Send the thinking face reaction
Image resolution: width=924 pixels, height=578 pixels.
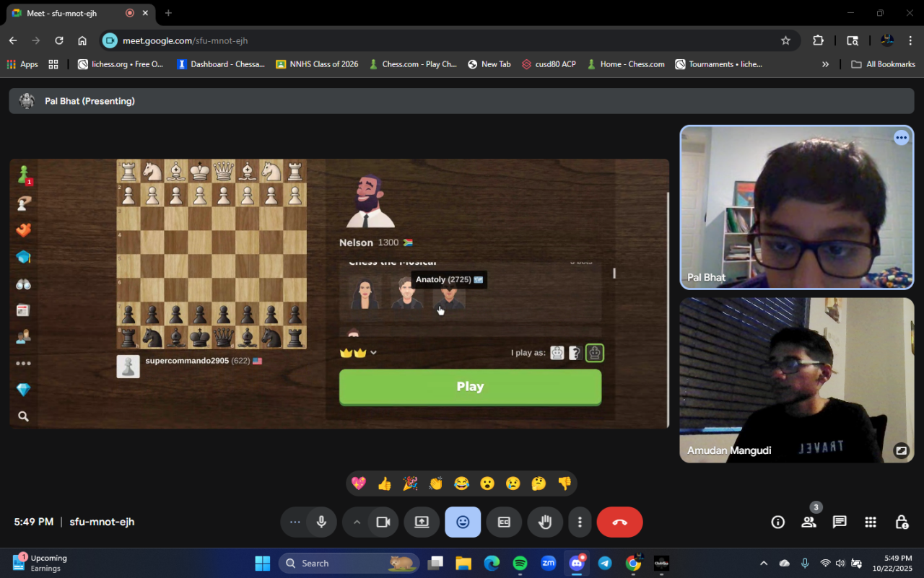(x=539, y=483)
